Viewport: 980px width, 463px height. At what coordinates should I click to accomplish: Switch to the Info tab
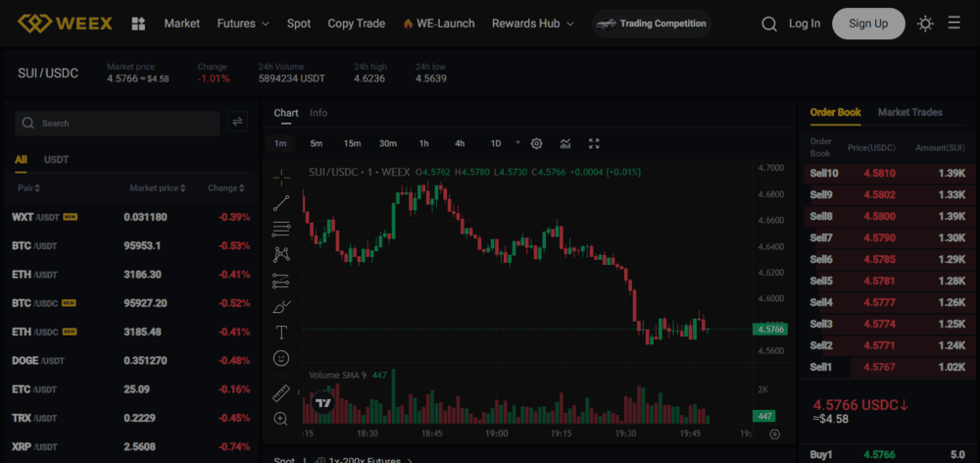point(318,113)
